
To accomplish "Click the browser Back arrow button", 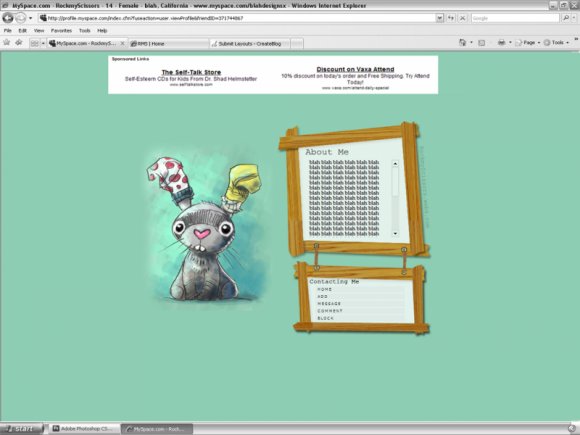I will point(8,18).
